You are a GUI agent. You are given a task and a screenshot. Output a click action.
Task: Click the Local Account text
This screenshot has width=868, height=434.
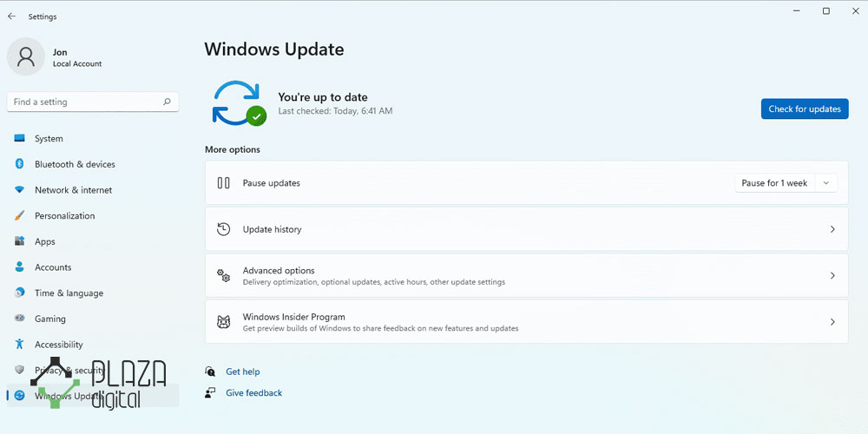click(77, 63)
